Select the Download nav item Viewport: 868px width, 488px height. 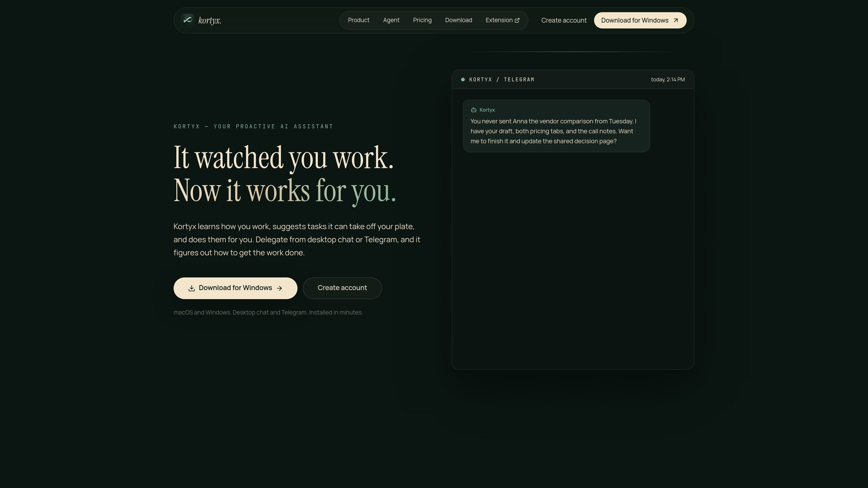459,20
